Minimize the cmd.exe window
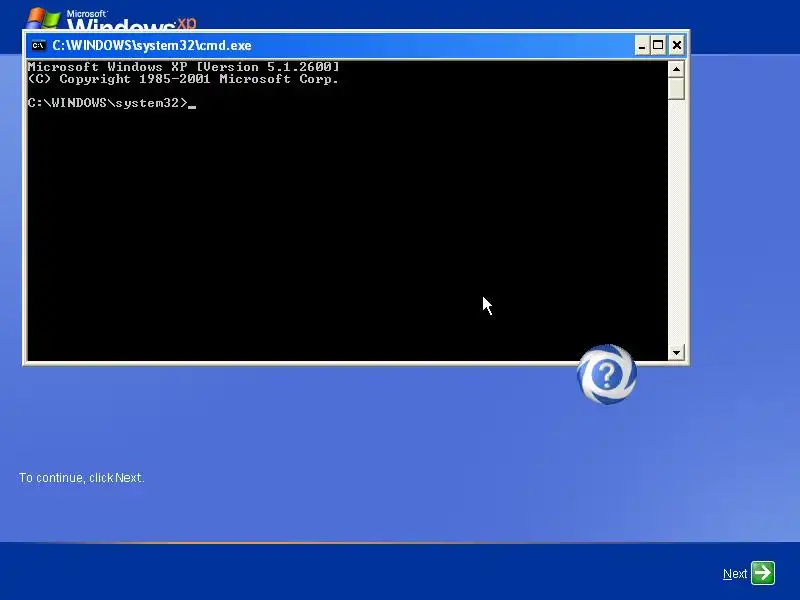Screen dimensions: 800x600 click(642, 45)
